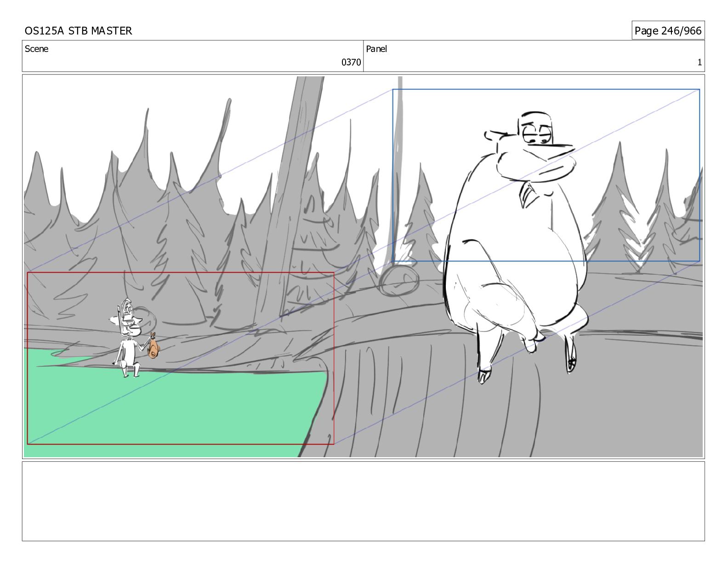Click the 'Page 246/966' page indicator

pos(668,31)
